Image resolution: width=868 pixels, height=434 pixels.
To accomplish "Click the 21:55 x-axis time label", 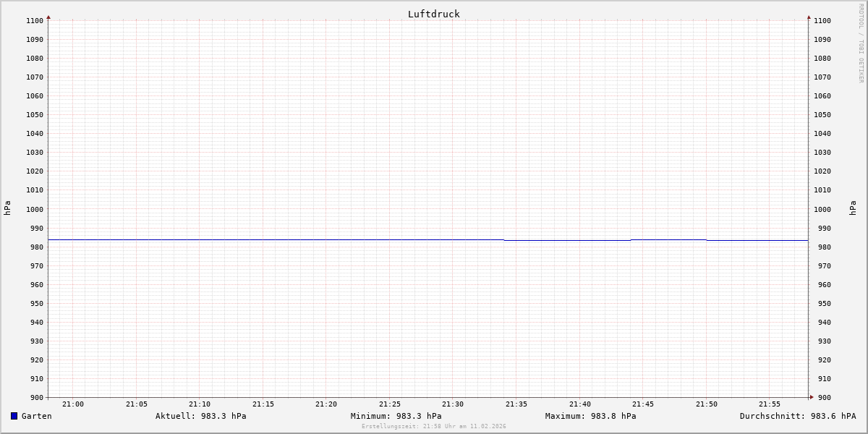I will coord(770,404).
